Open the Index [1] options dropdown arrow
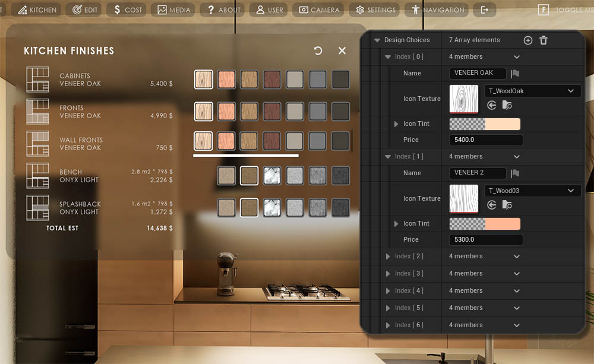Image resolution: width=594 pixels, height=364 pixels. click(517, 157)
